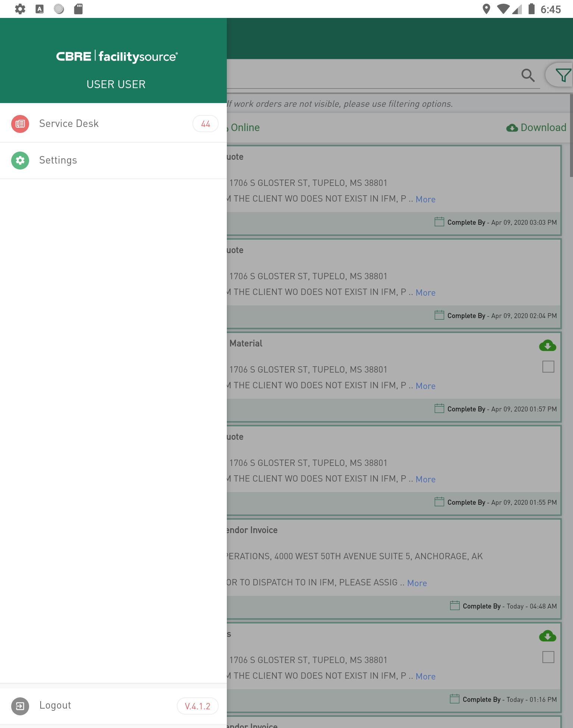Click the cloud icon beside Download

[x=512, y=128]
